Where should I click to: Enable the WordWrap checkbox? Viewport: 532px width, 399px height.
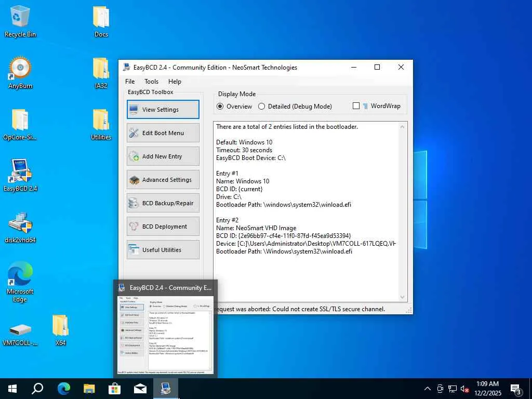pyautogui.click(x=376, y=106)
